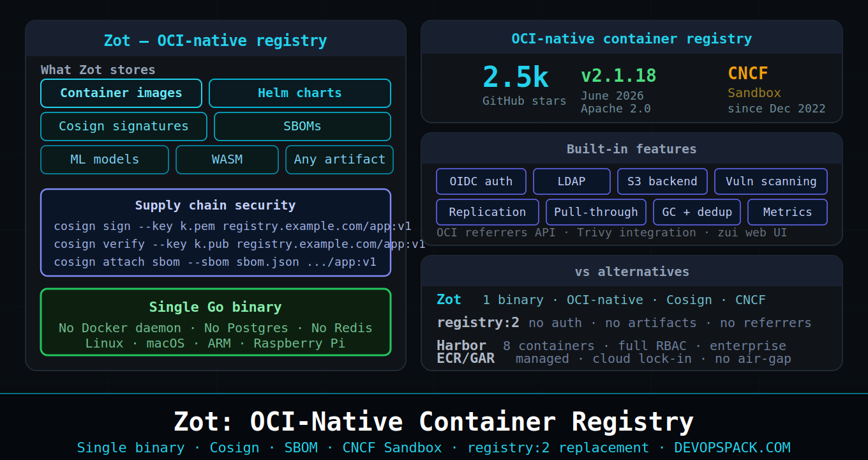Click the Pull-through feature chip
The image size is (868, 460).
click(596, 212)
